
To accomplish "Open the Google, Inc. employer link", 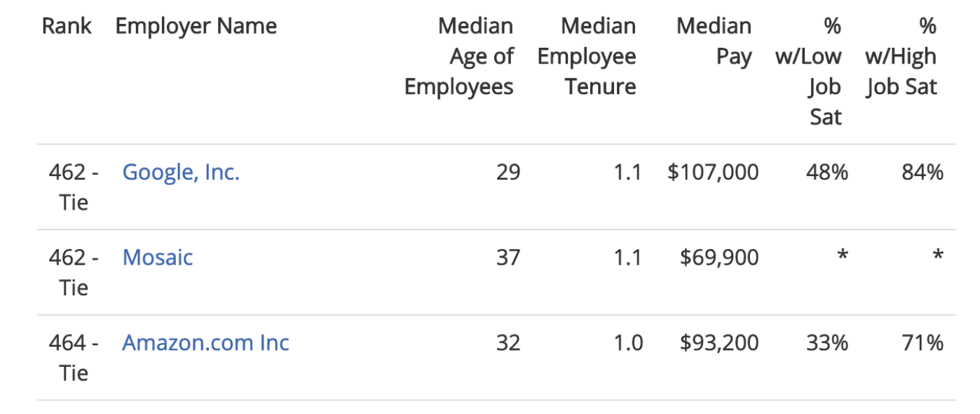I will tap(181, 172).
